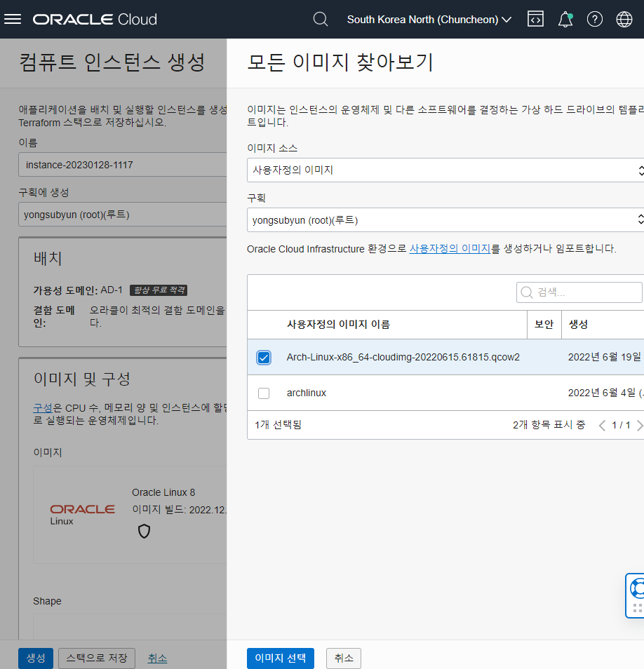Expand the South Korea North region selector

pyautogui.click(x=429, y=19)
